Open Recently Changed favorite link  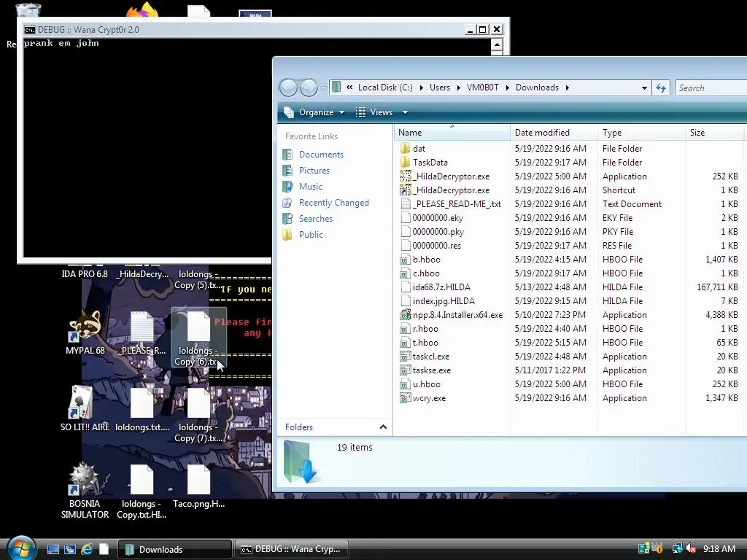pos(333,203)
